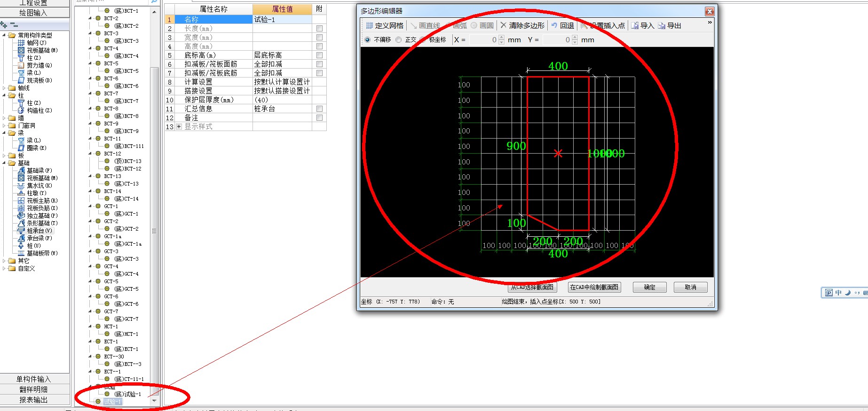Show more toolbar items chevron
The height and width of the screenshot is (411, 868).
point(710,22)
